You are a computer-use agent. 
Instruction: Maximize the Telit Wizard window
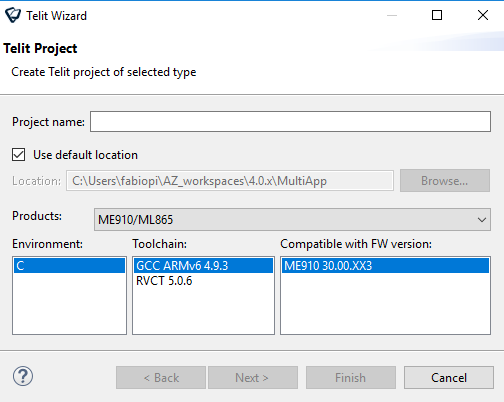(437, 15)
